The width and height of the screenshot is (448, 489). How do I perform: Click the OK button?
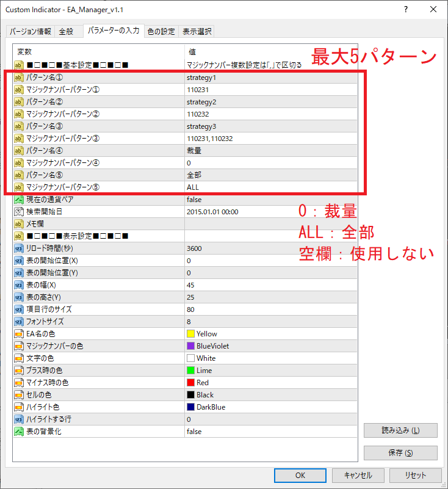coord(300,476)
